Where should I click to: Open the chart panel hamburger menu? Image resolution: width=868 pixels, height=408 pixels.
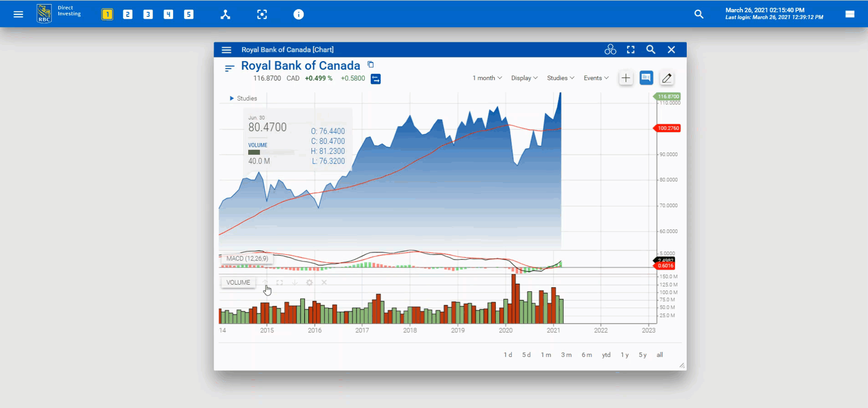226,50
